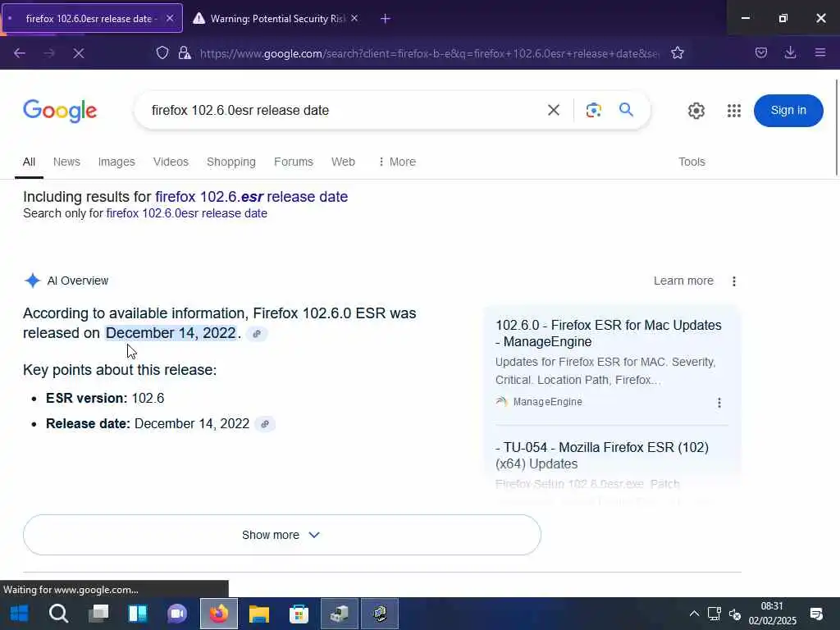Expand the More search filters
The width and height of the screenshot is (840, 630).
pyautogui.click(x=397, y=162)
